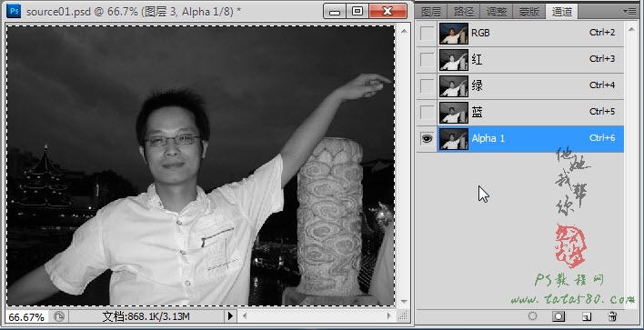Click document window resize grip corner
This screenshot has width=644, height=330.
point(403,315)
